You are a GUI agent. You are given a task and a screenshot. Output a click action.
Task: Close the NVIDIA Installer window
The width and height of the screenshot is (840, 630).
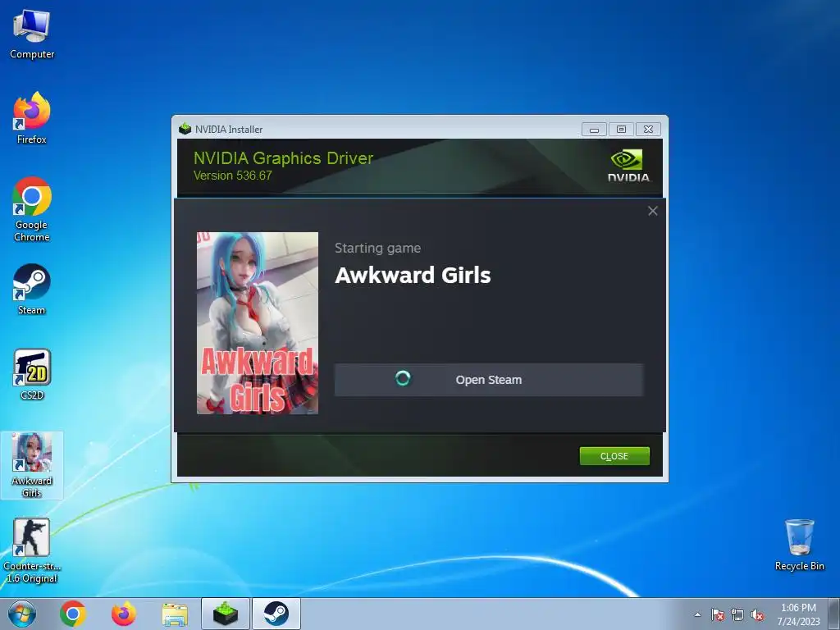tap(648, 129)
